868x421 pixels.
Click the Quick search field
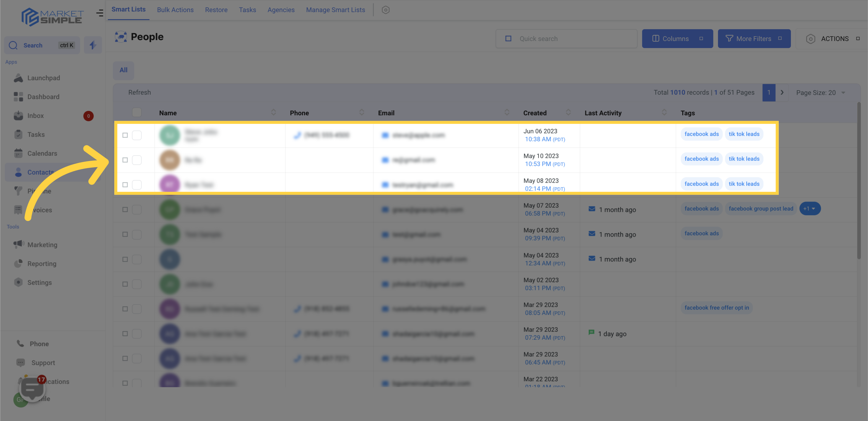click(x=566, y=39)
